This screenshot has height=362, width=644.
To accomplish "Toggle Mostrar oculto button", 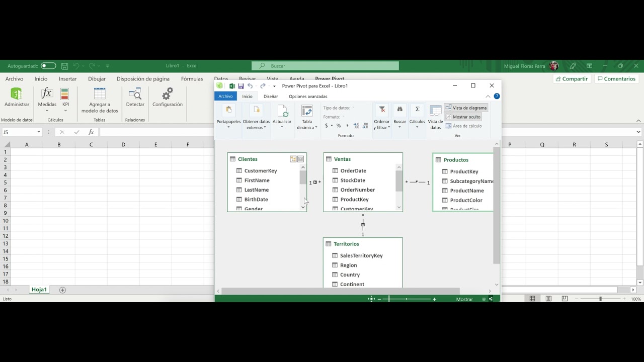I will [x=463, y=117].
